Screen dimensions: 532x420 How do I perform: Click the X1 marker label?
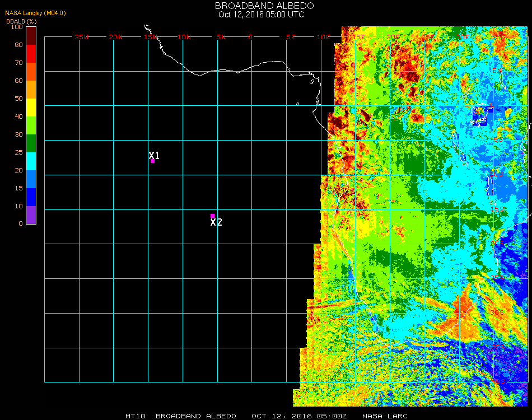(x=154, y=155)
